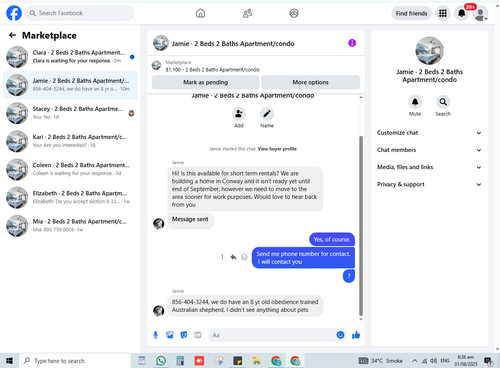
Task: Open Mia's apartment conversation
Action: point(70,226)
